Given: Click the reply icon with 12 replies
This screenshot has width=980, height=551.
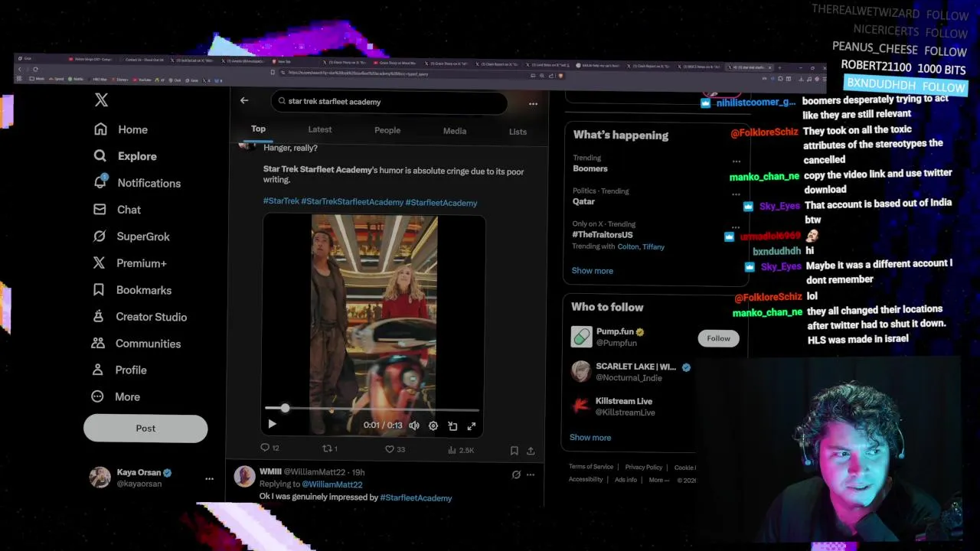Looking at the screenshot, I should click(x=269, y=448).
